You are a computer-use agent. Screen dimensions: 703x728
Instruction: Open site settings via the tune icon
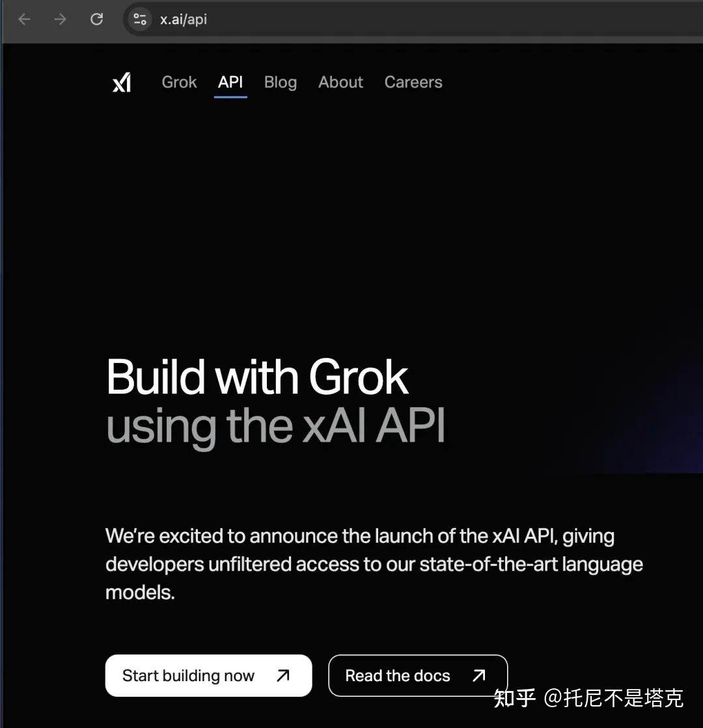[x=139, y=20]
